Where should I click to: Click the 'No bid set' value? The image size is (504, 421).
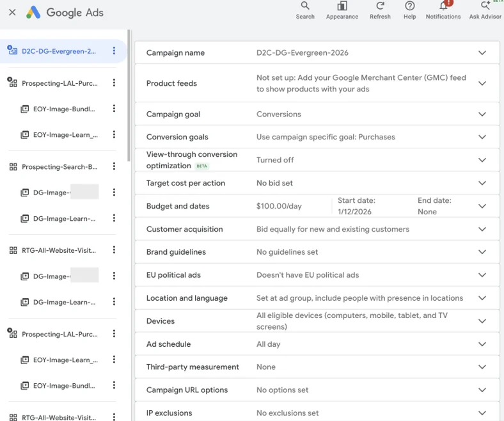(274, 183)
